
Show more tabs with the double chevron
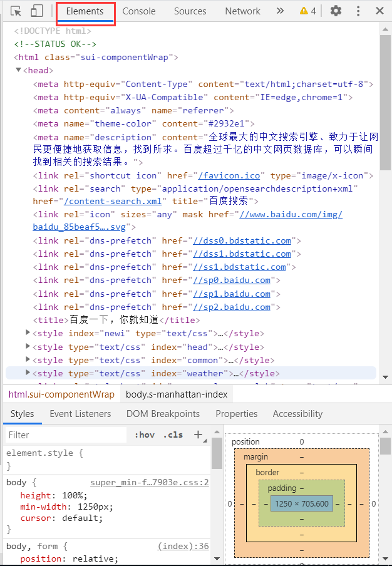(280, 11)
